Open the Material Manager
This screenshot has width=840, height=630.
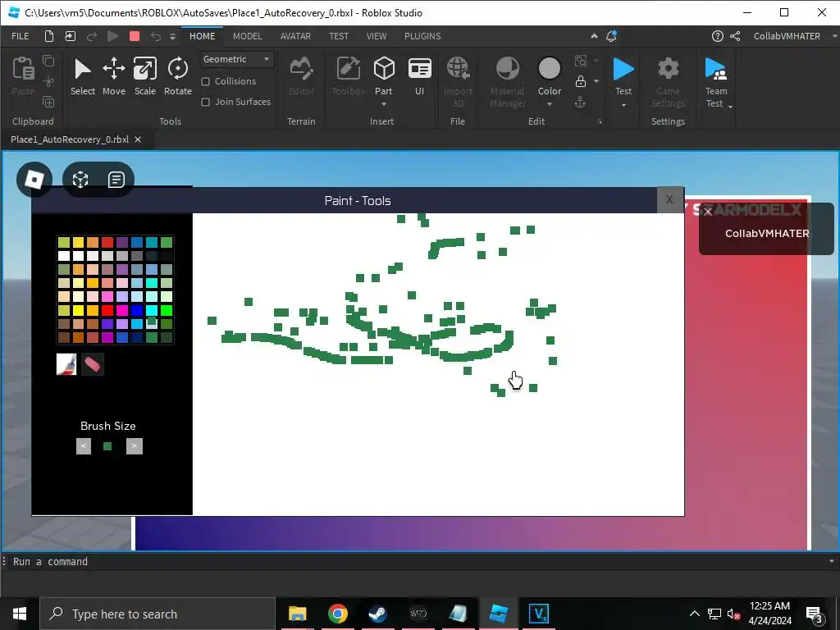pos(507,80)
